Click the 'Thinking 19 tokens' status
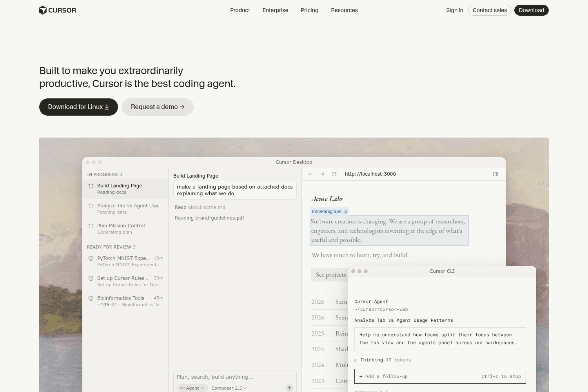Viewport: 588px width, 392px height. coord(383,360)
